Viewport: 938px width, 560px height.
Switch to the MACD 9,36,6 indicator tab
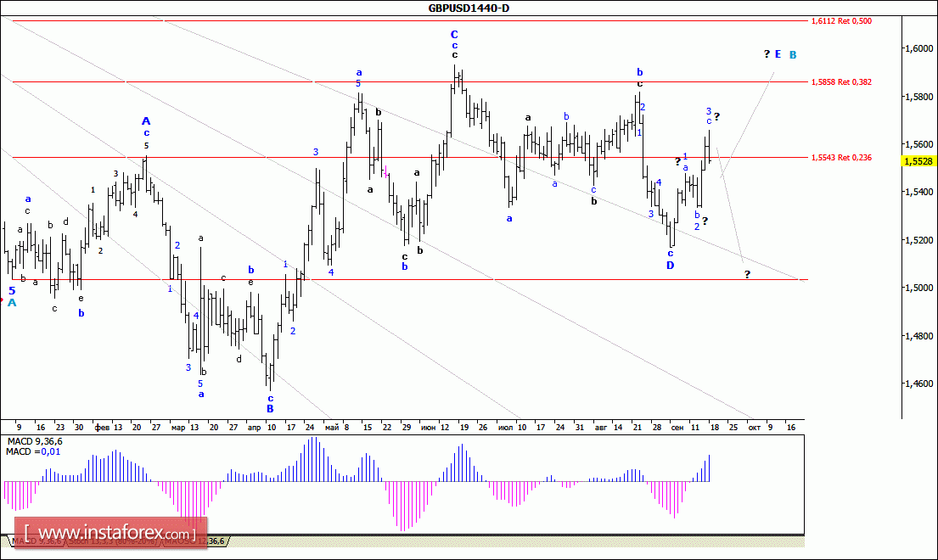[x=37, y=541]
